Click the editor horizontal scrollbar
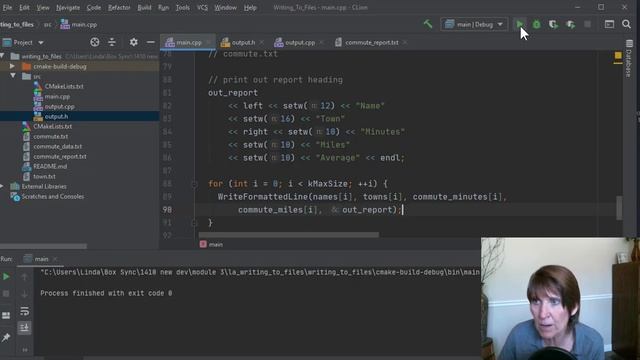 click(x=289, y=235)
